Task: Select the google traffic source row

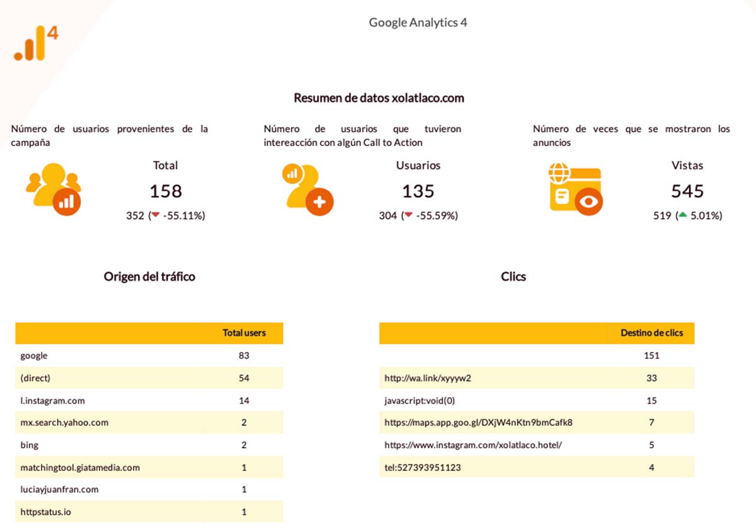Action: tap(149, 356)
